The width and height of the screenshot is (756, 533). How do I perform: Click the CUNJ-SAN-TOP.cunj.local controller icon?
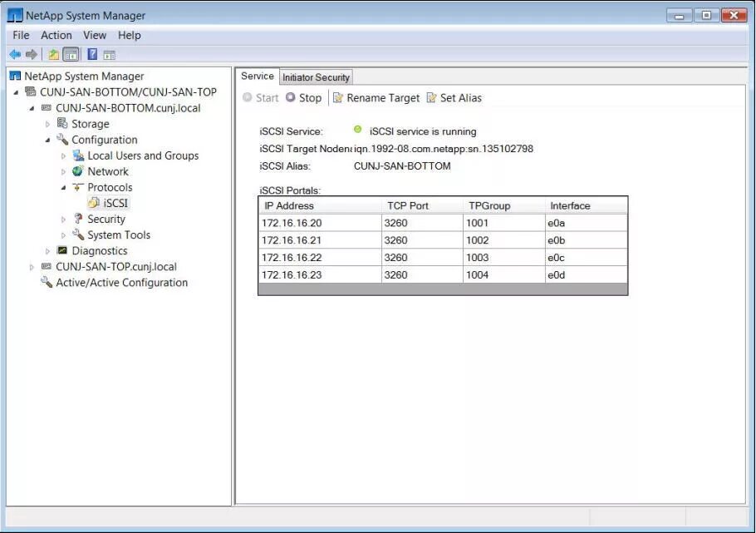coord(47,266)
